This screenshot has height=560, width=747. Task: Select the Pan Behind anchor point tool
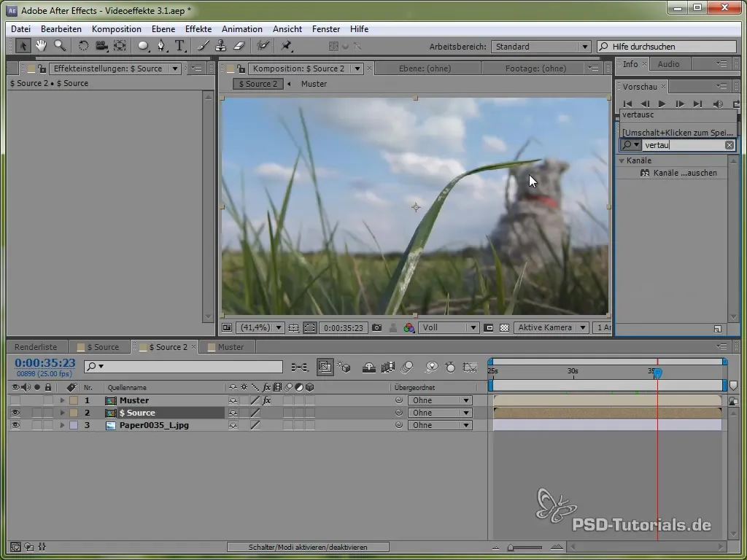click(x=120, y=46)
